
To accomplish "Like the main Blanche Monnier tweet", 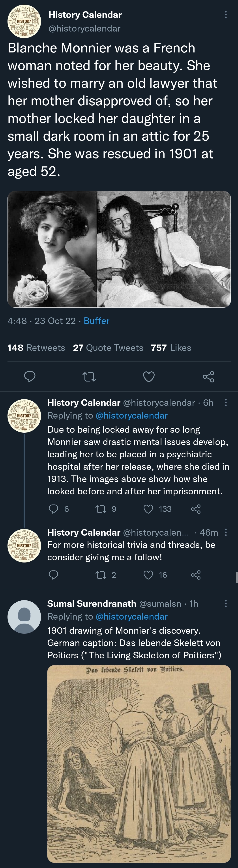I will click(149, 376).
